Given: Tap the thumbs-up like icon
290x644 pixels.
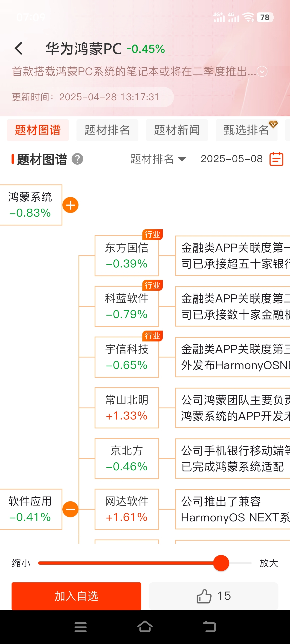Looking at the screenshot, I should [204, 596].
